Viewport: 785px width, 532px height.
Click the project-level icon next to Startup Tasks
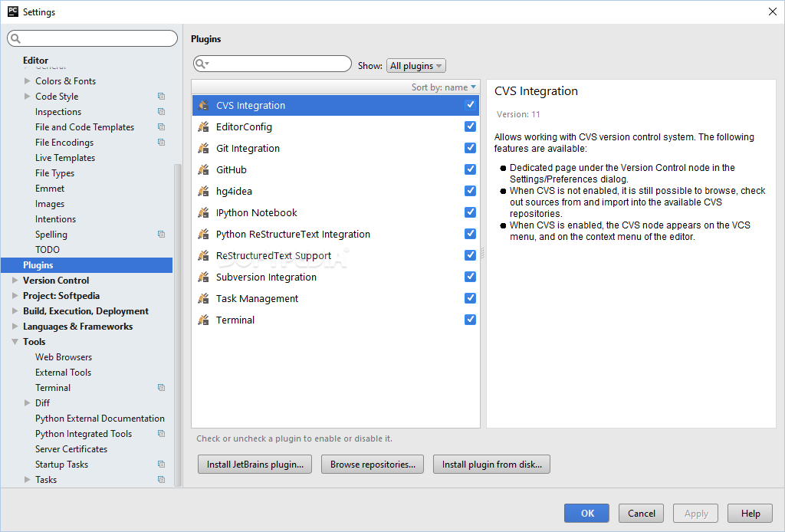pos(161,465)
